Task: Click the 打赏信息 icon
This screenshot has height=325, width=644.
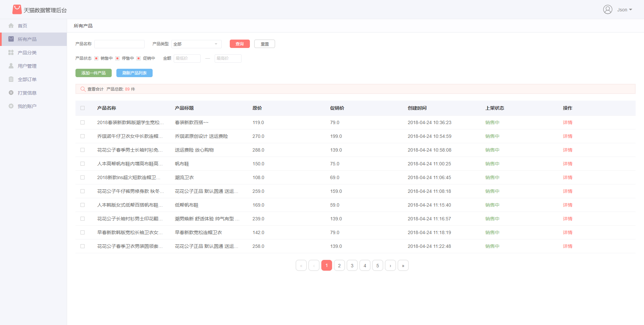Action: click(11, 93)
